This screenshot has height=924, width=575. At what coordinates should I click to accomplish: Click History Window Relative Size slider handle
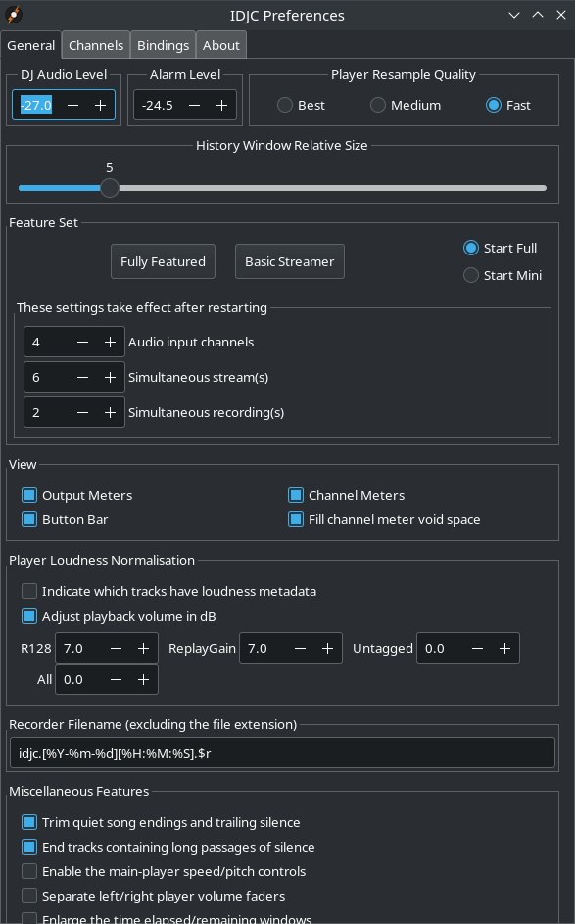tap(109, 188)
